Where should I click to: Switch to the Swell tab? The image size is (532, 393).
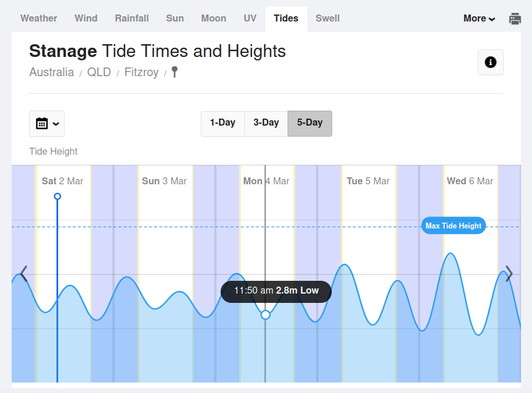point(328,19)
